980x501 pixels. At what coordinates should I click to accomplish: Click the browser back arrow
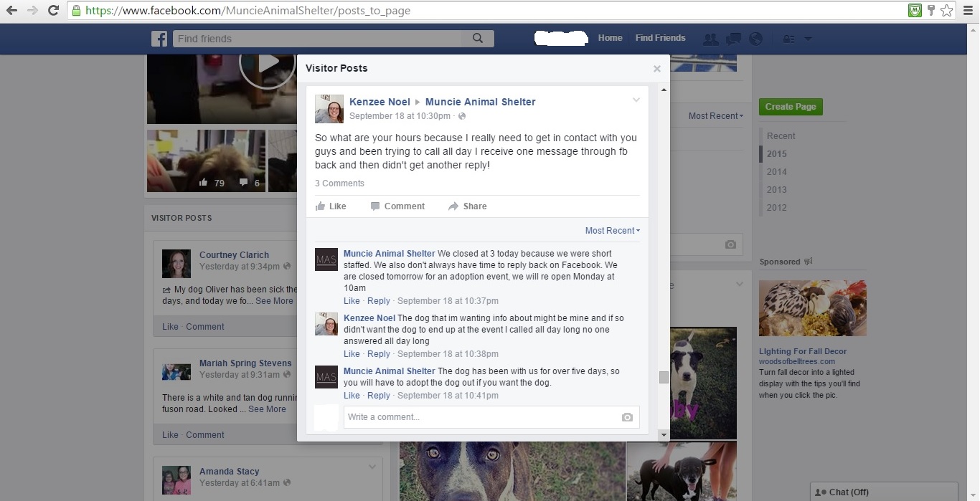(x=11, y=11)
